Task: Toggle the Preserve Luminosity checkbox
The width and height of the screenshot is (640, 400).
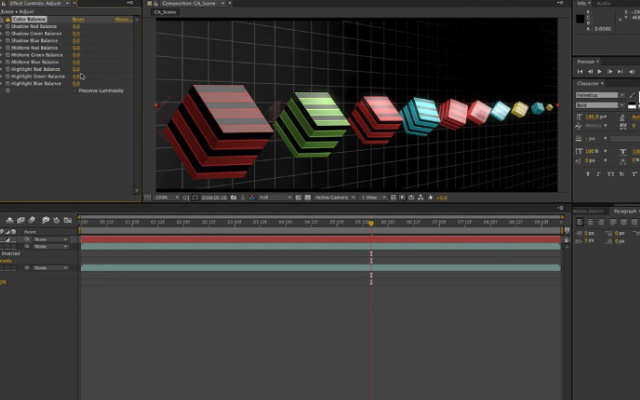Action: [75, 91]
